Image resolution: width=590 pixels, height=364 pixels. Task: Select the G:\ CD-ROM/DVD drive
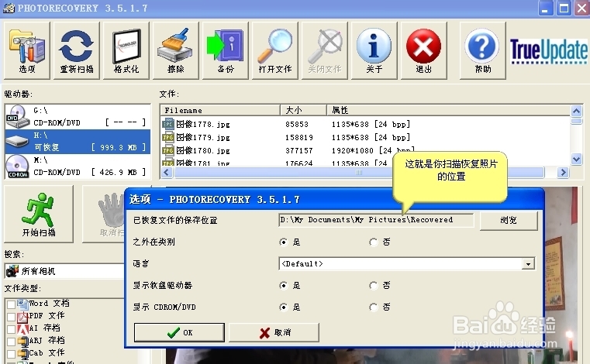click(x=78, y=117)
